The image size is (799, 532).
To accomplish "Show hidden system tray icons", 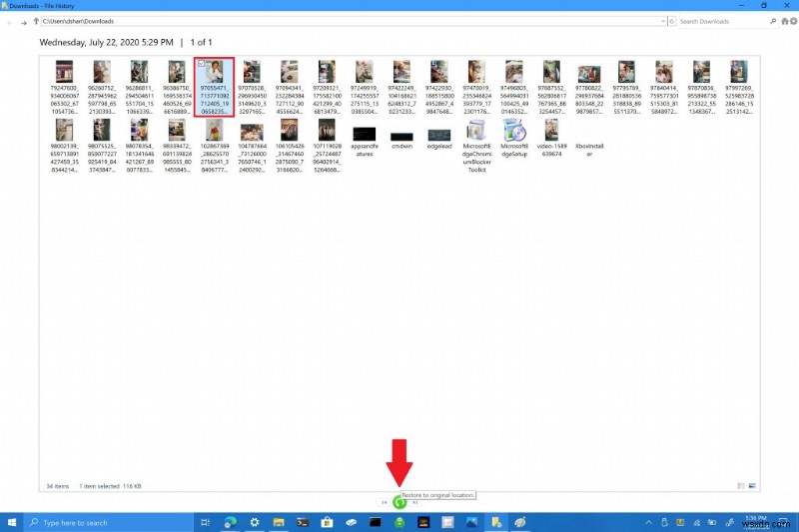I will click(648, 522).
